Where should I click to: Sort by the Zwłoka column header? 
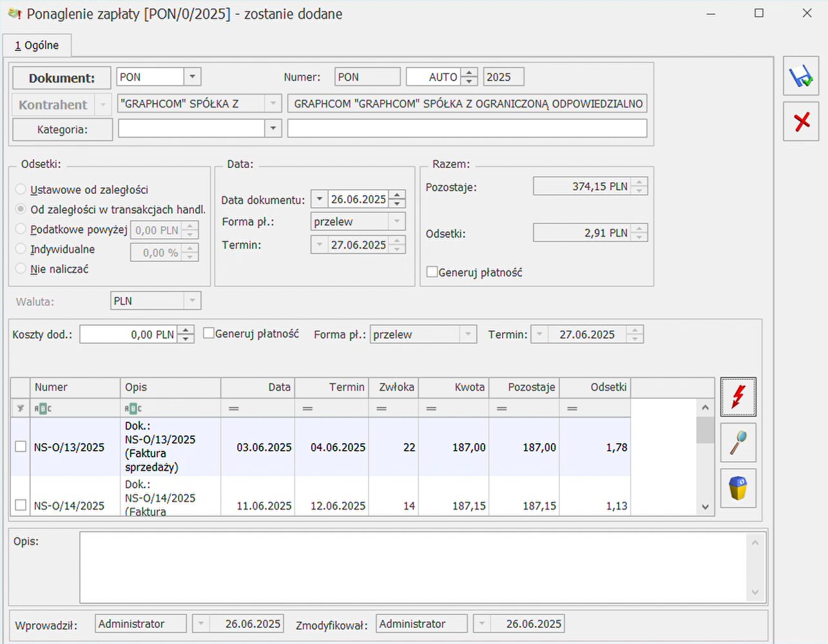[394, 387]
